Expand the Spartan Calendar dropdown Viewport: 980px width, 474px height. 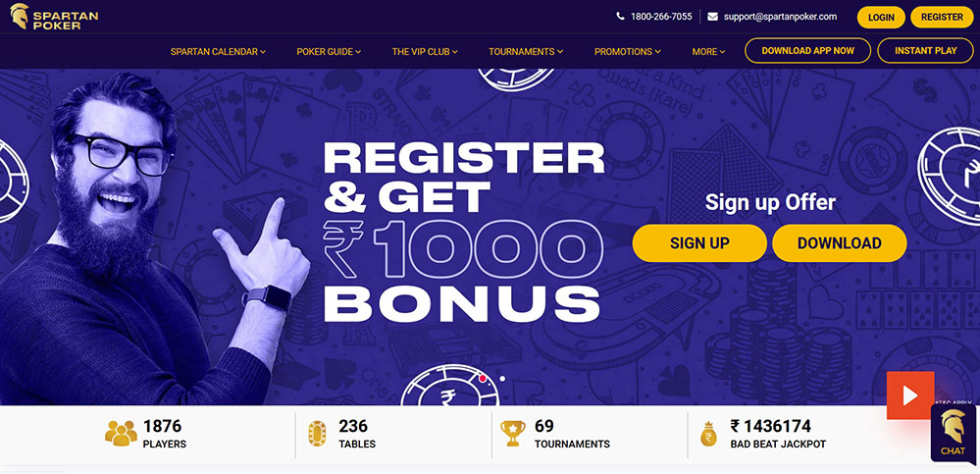point(218,52)
